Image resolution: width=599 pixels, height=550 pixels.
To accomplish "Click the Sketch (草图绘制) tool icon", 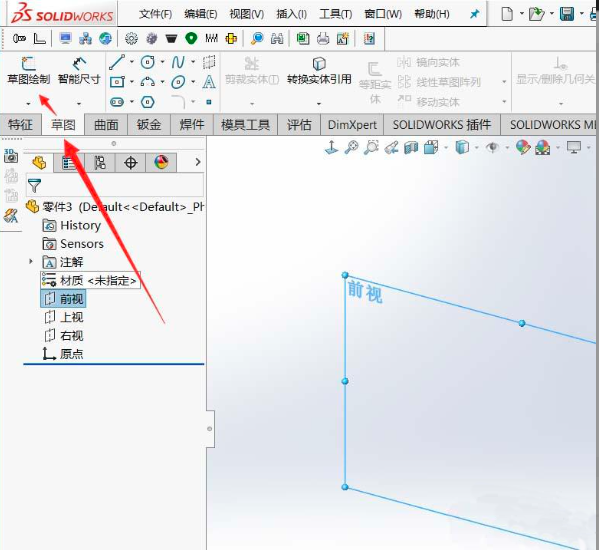I will [x=29, y=63].
